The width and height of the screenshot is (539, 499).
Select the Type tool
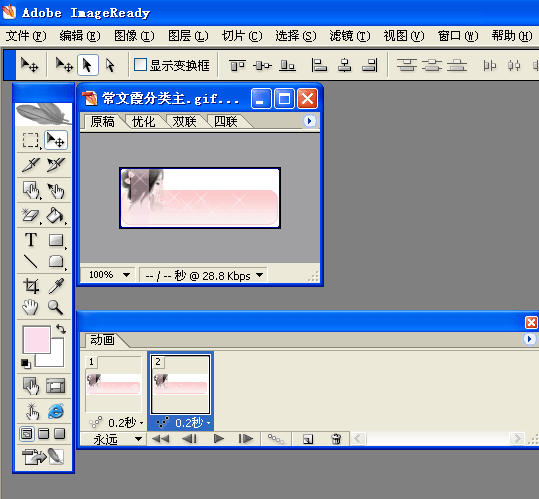click(31, 240)
